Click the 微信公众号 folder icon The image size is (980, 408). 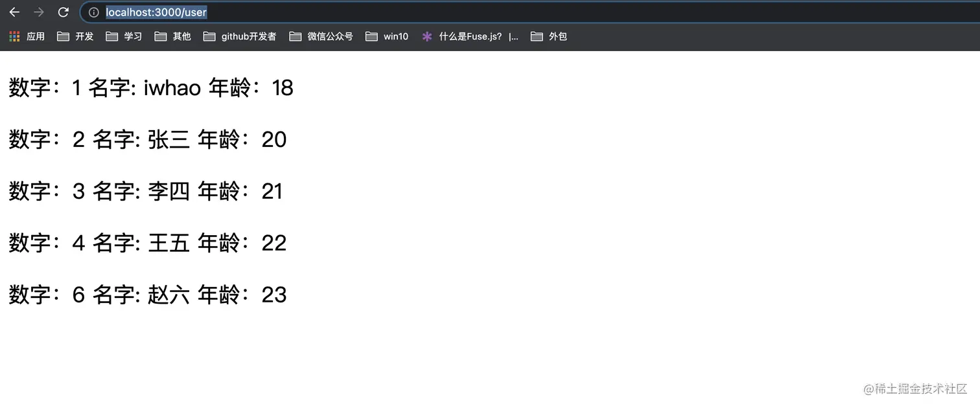pyautogui.click(x=296, y=36)
